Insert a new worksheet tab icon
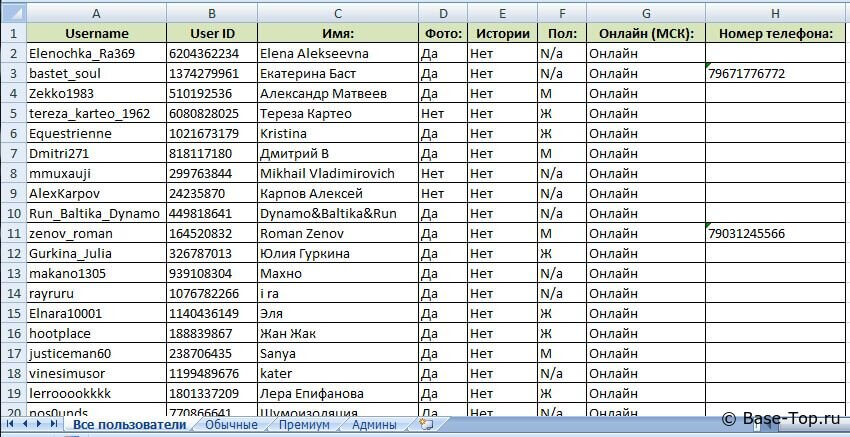This screenshot has width=850, height=437. pos(427,425)
